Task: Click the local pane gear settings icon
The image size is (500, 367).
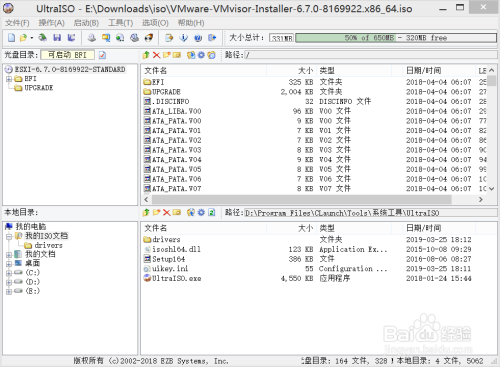Action: tap(201, 212)
